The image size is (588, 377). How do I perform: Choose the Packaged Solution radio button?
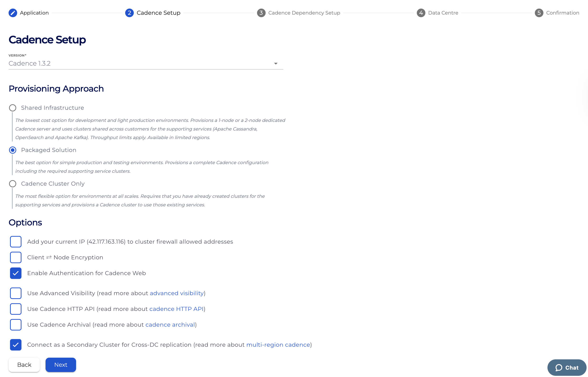click(13, 150)
